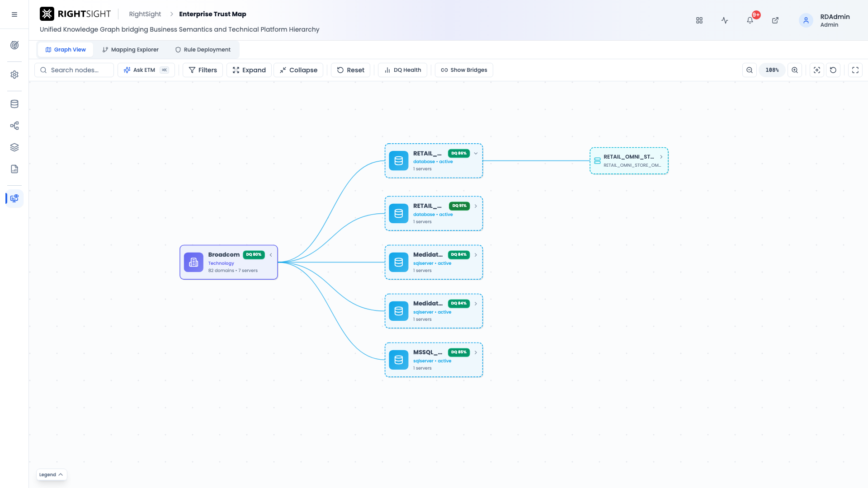Click the external link icon in header
The width and height of the screenshot is (868, 488).
(775, 20)
